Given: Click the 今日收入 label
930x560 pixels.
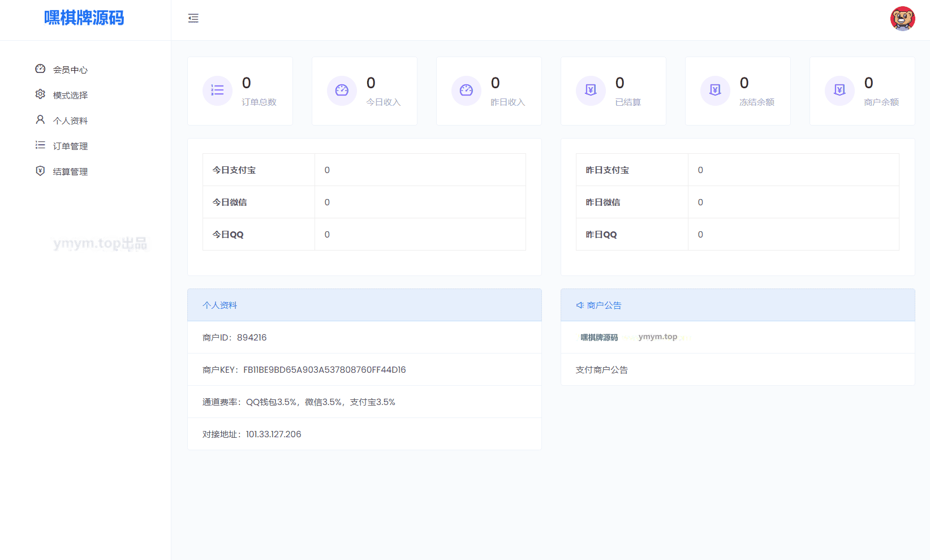Looking at the screenshot, I should [384, 102].
